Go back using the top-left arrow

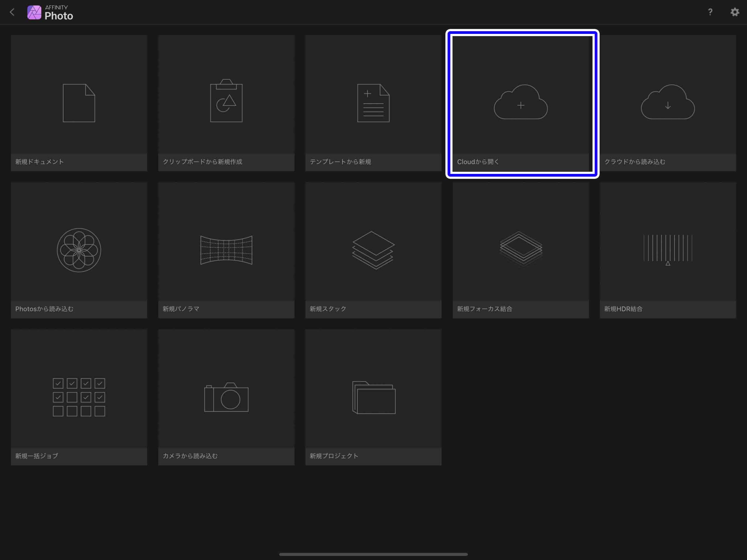[12, 12]
